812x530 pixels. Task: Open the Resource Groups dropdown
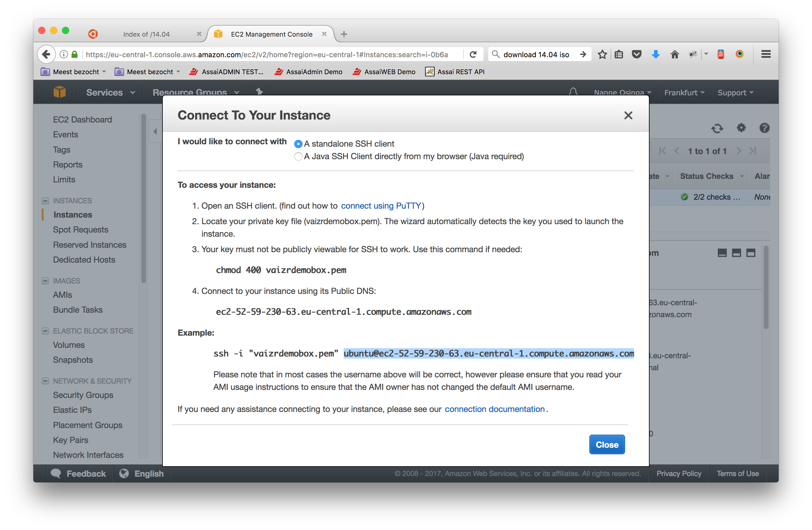pyautogui.click(x=196, y=92)
